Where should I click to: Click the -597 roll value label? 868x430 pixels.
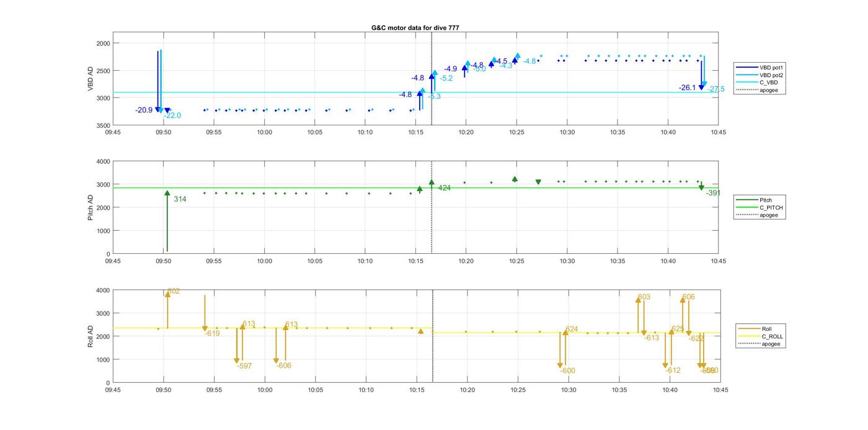coord(244,366)
